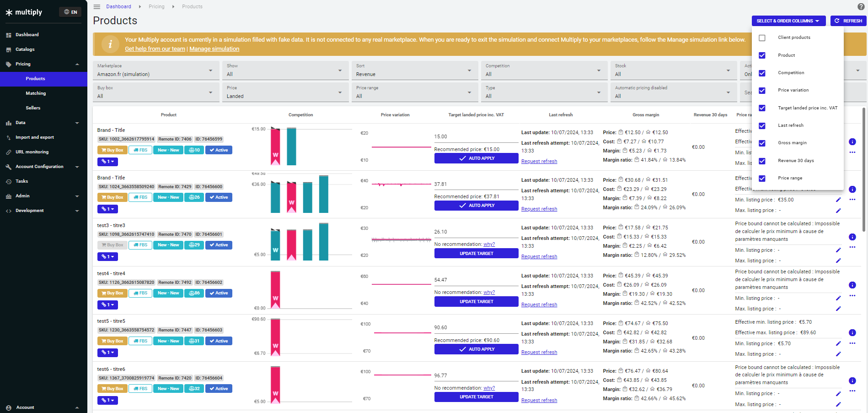Open Import and export in sidebar
This screenshot has width=868, height=413.
[x=43, y=137]
